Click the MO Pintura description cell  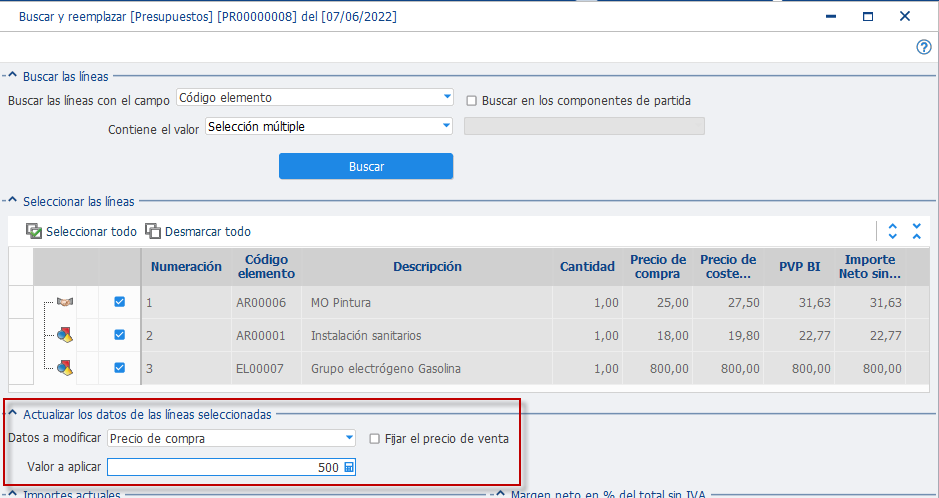[428, 302]
